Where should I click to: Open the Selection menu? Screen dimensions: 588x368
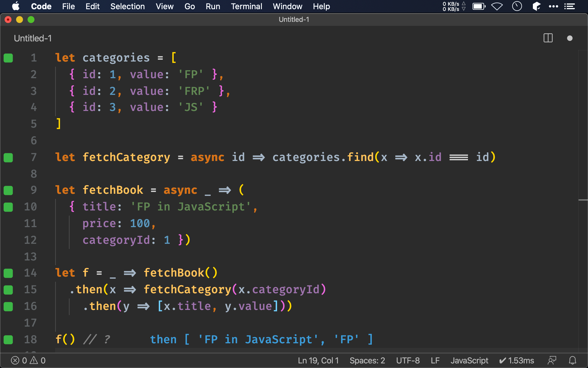127,6
